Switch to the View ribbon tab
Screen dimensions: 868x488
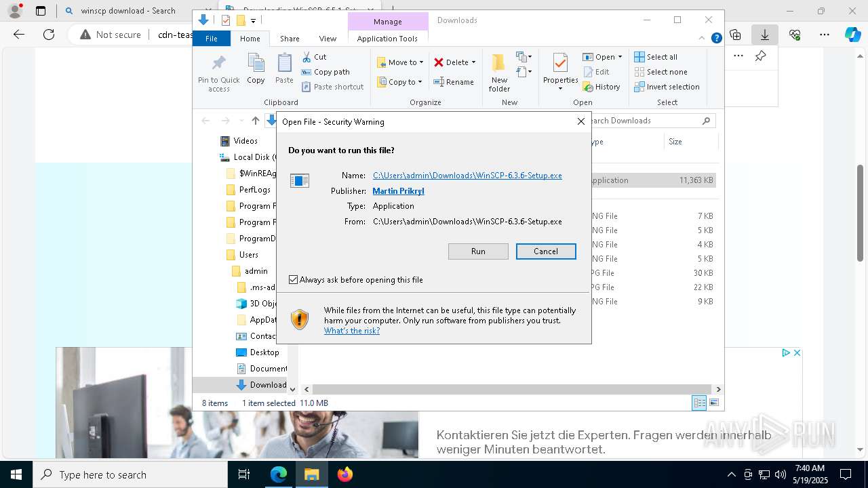tap(328, 39)
